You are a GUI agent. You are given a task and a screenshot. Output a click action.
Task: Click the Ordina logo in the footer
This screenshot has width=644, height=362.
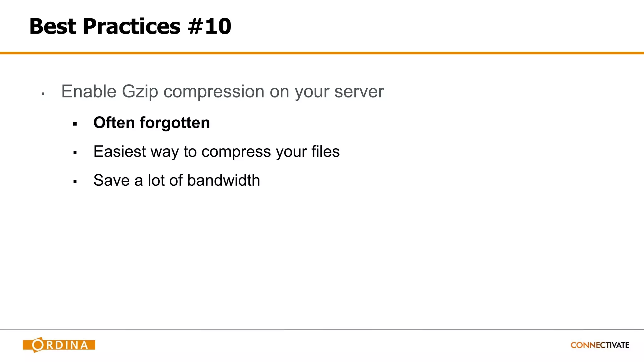tap(59, 345)
